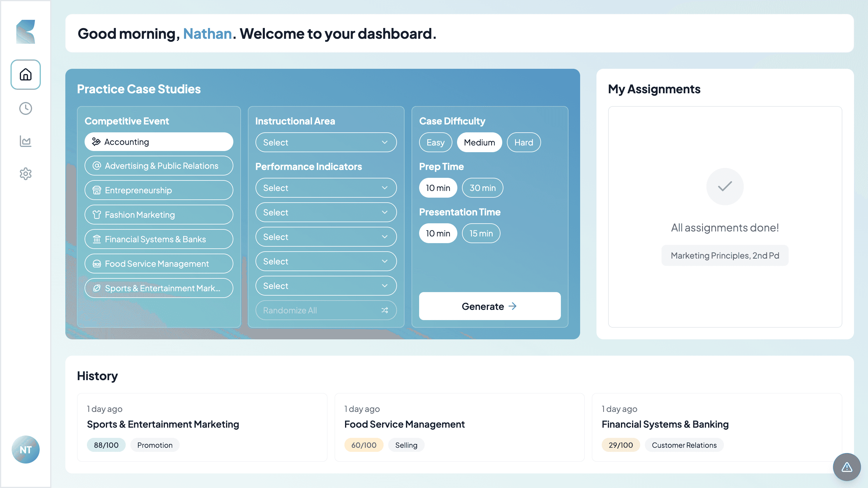Expand the first Performance Indicators select

click(x=326, y=187)
